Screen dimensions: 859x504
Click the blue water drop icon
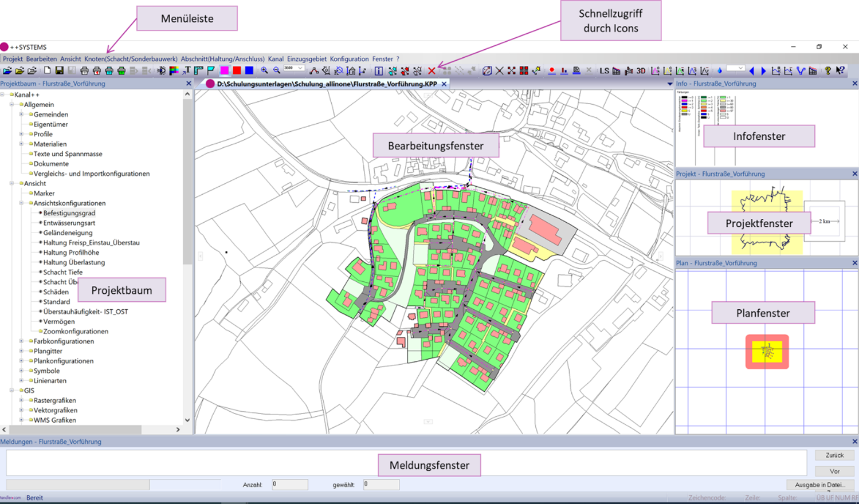[x=719, y=71]
